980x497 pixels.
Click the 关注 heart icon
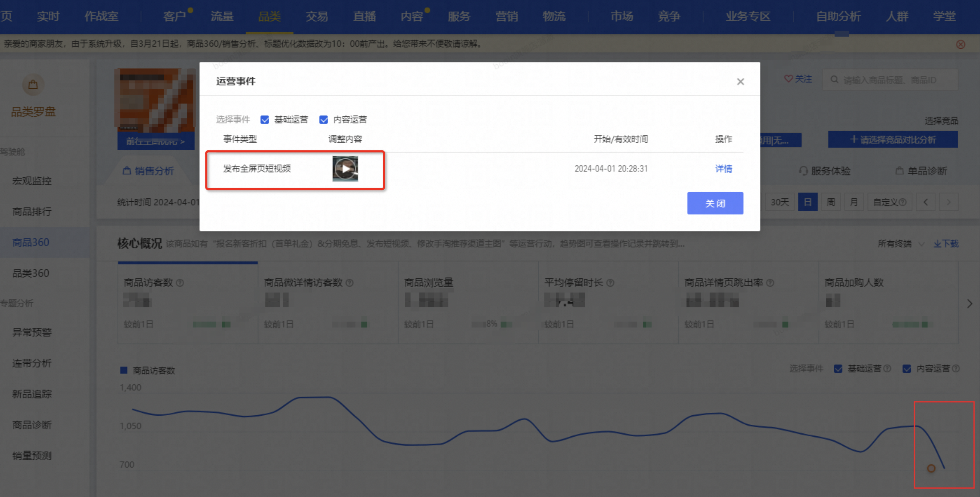(x=788, y=78)
